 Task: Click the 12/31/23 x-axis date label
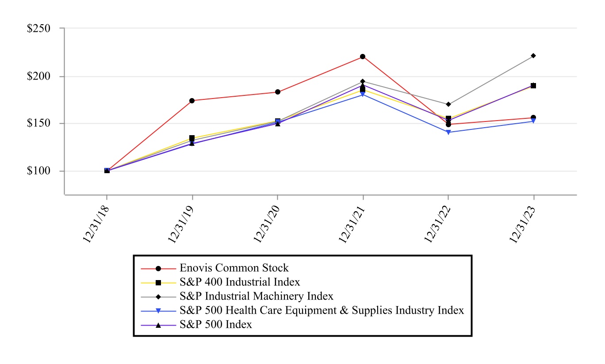[x=523, y=222]
